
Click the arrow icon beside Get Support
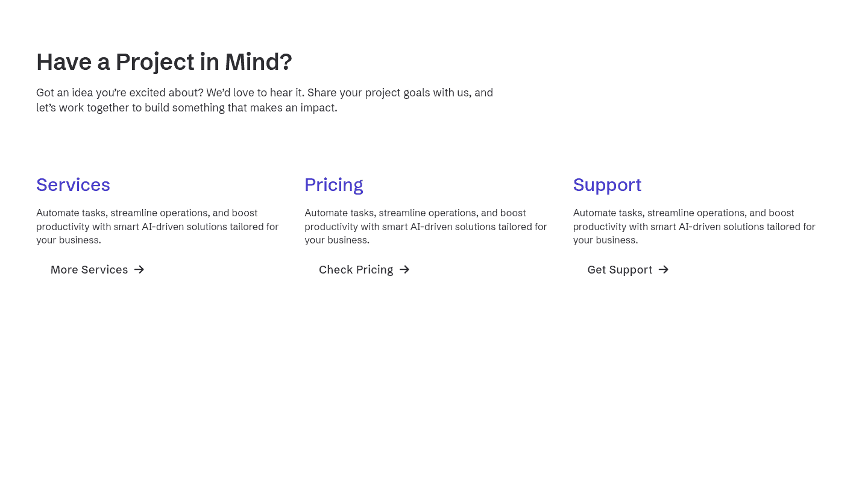(664, 269)
